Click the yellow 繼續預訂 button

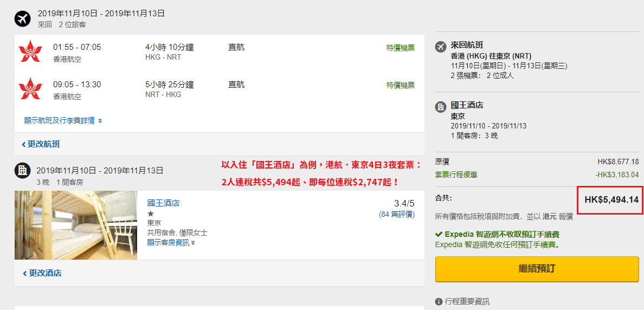point(537,269)
